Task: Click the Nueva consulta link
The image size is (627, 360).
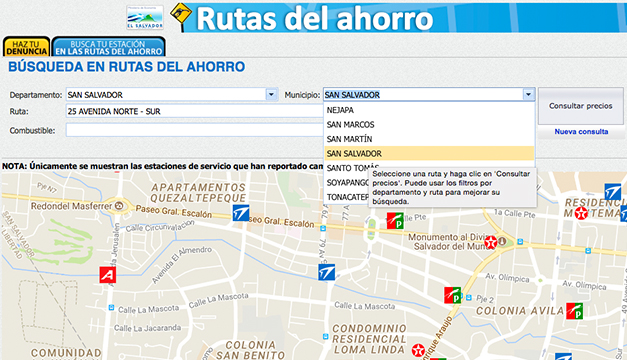Action: tap(581, 132)
